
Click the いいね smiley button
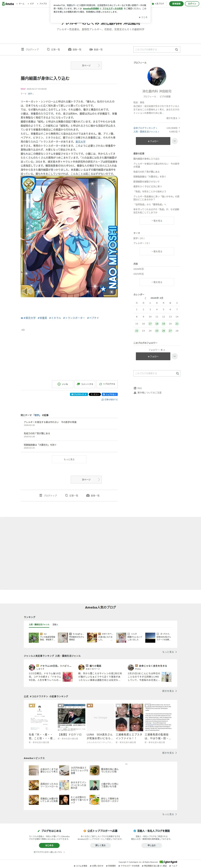tap(63, 384)
